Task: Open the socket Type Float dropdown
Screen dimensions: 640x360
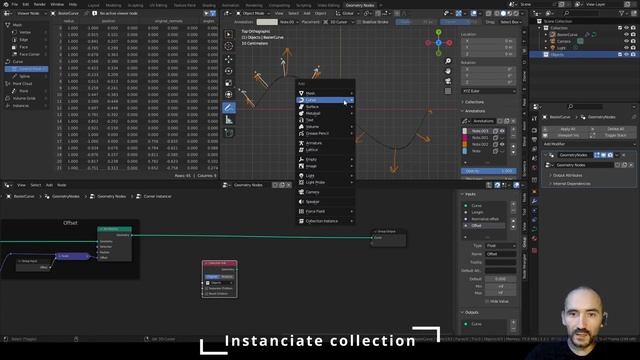Action: (500, 246)
